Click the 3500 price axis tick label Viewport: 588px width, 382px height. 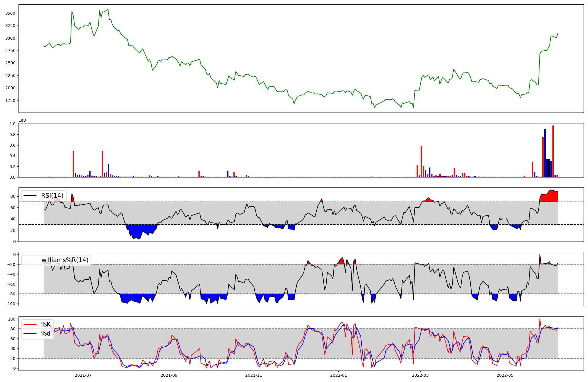point(10,13)
